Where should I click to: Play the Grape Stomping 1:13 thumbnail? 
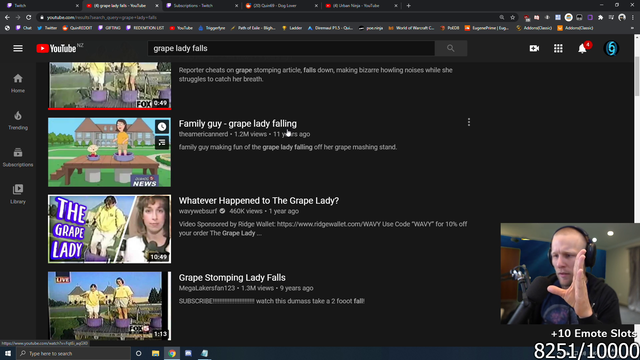click(x=109, y=306)
